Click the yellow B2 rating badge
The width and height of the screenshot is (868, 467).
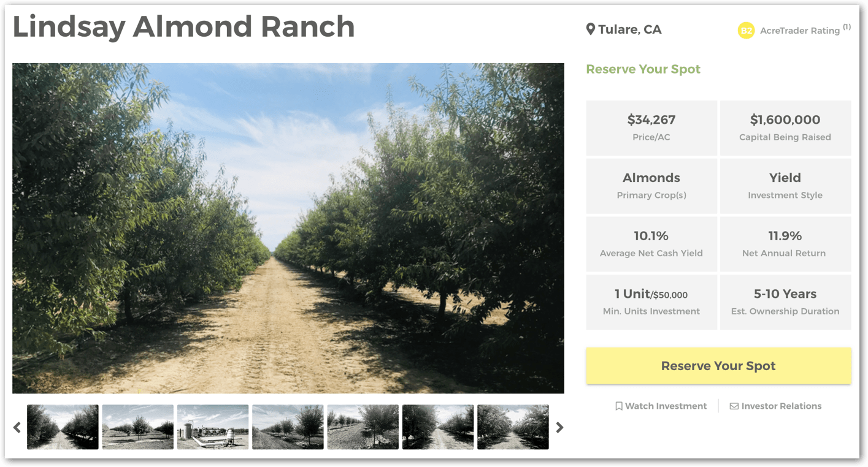coord(746,30)
